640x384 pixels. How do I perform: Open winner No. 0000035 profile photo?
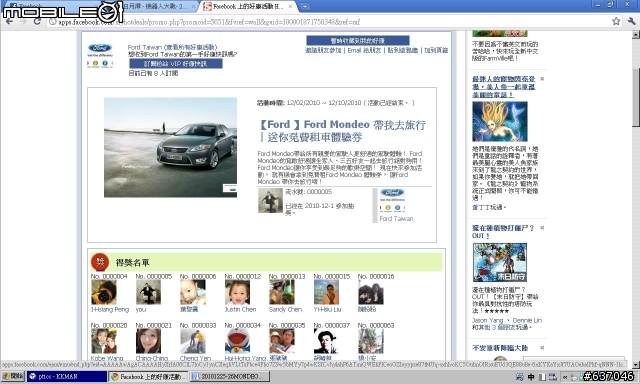[282, 341]
